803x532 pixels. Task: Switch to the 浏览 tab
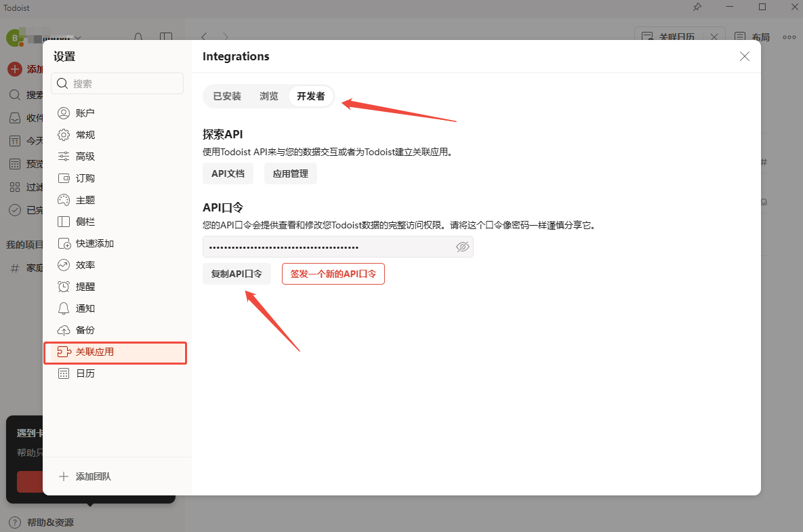pos(268,96)
